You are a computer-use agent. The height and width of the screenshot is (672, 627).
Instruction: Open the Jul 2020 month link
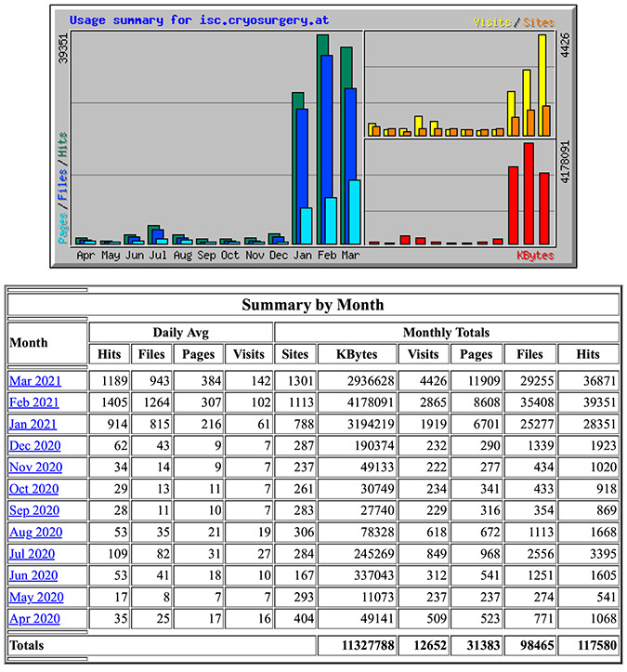click(33, 554)
